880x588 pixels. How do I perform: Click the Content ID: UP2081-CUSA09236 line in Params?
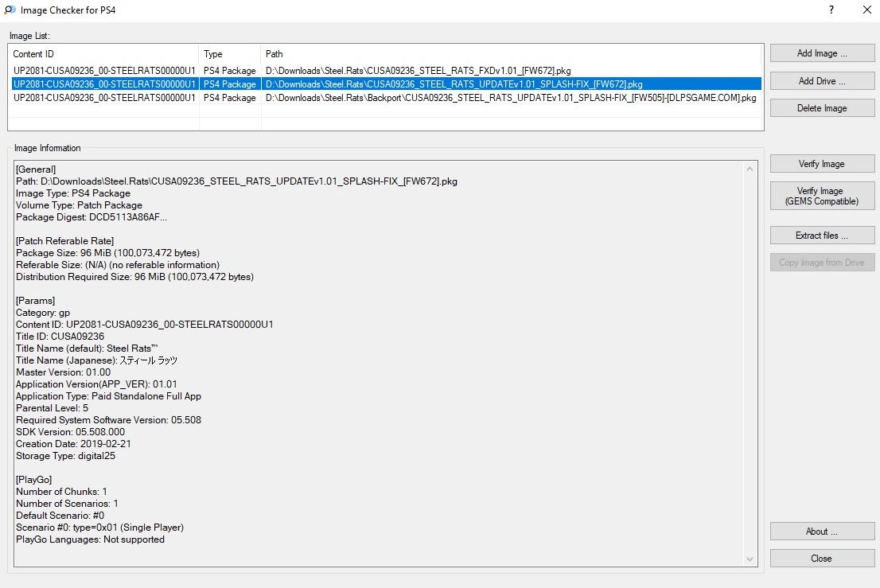145,325
